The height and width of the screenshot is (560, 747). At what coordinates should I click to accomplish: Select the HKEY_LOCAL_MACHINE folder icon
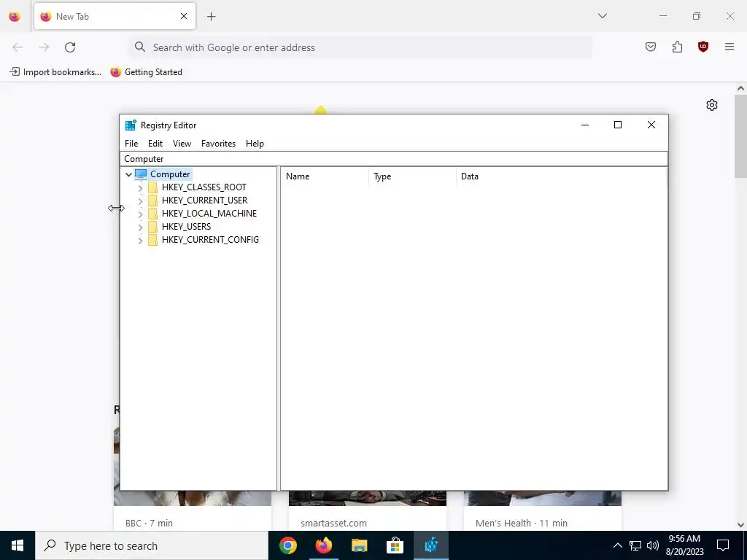coord(152,214)
